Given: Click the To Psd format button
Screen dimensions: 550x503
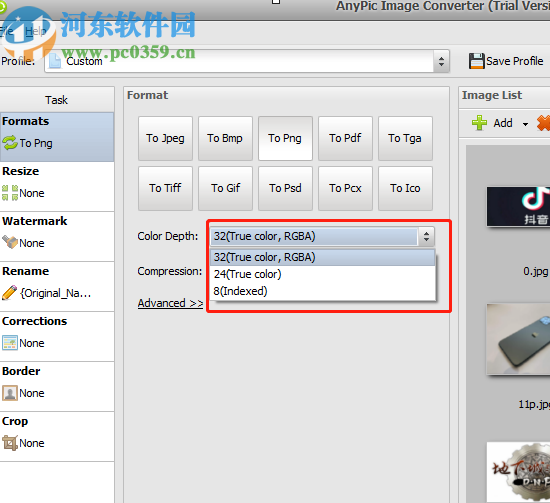Looking at the screenshot, I should click(285, 188).
